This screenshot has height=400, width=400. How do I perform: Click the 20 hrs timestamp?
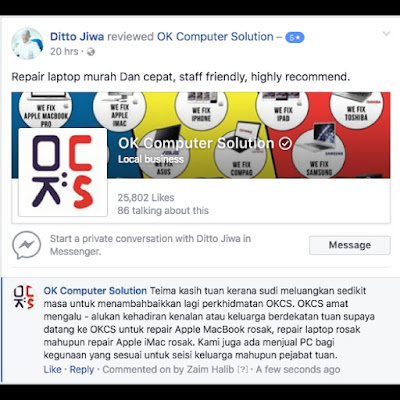coord(64,51)
